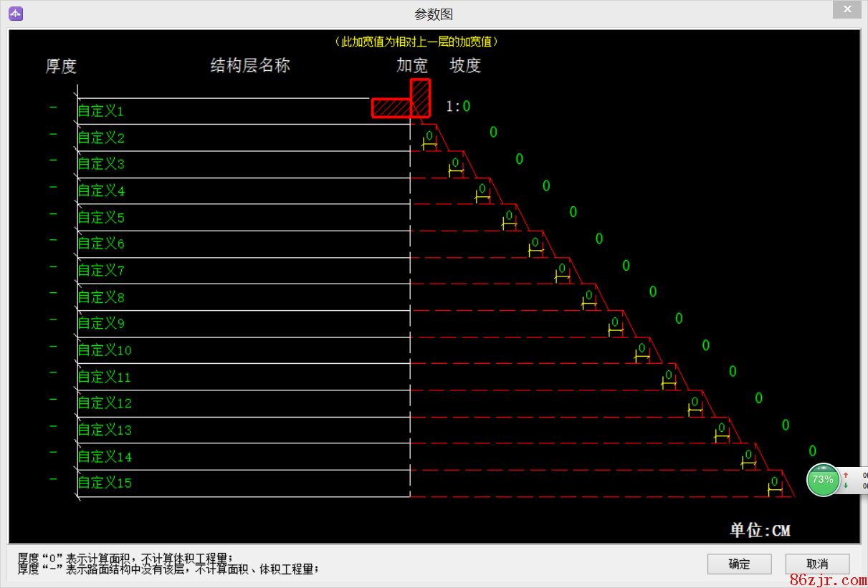Click the 自定义10 layer name
The image size is (868, 588).
coord(105,350)
